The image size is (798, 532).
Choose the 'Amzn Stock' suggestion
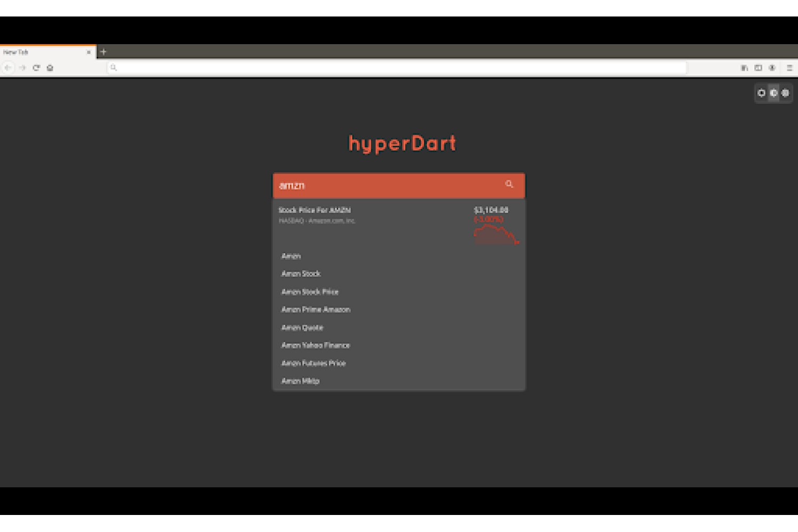pos(399,273)
